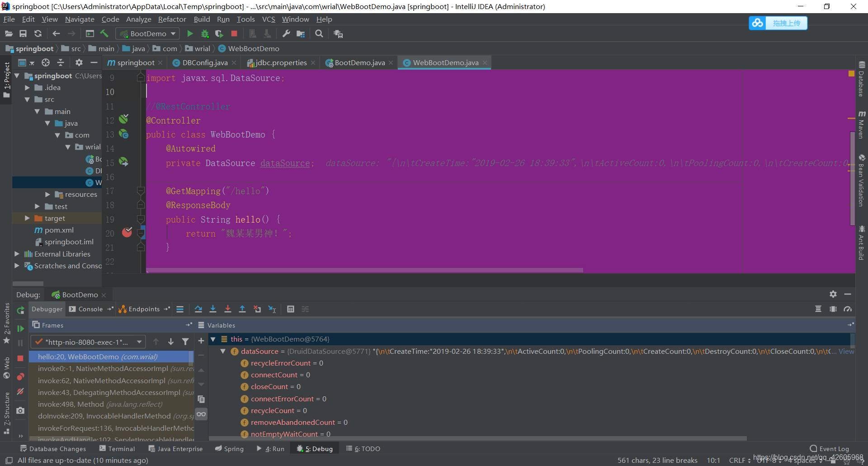
Task: Resume program in debug sidebar
Action: [20, 328]
